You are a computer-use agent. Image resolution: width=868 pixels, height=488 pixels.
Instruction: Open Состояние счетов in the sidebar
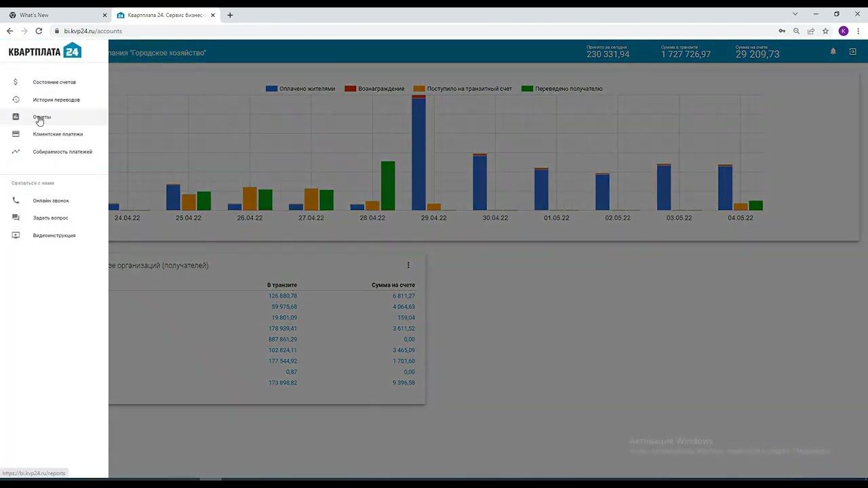tap(54, 82)
